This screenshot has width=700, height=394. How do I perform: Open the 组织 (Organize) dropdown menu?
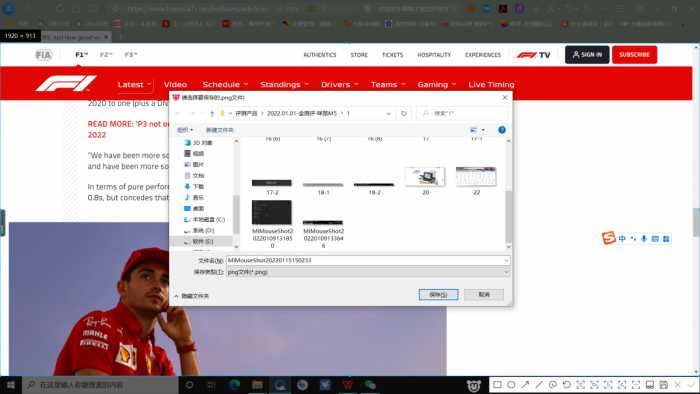[x=185, y=130]
